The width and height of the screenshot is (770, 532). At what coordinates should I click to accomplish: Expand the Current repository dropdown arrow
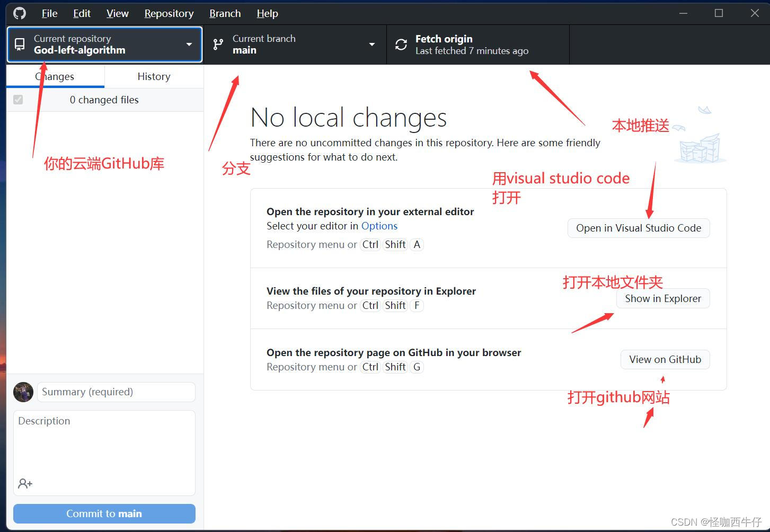pos(189,45)
